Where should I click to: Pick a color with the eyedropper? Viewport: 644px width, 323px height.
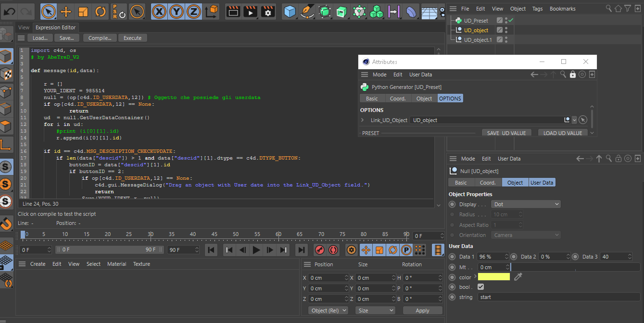(518, 277)
